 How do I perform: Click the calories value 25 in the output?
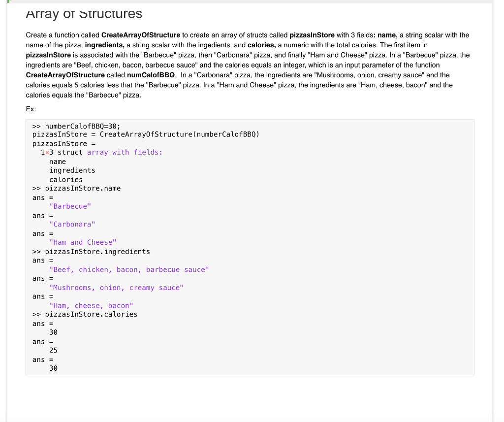coord(53,350)
